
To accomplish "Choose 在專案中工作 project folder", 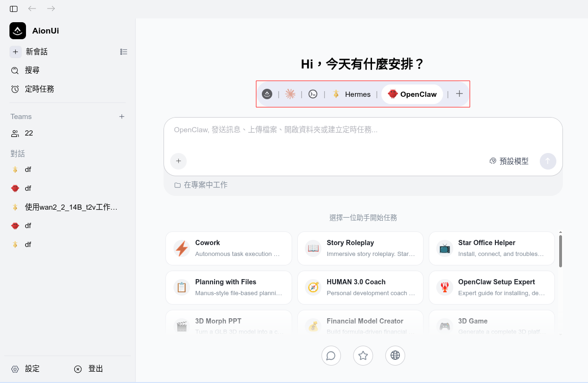I will pyautogui.click(x=201, y=185).
